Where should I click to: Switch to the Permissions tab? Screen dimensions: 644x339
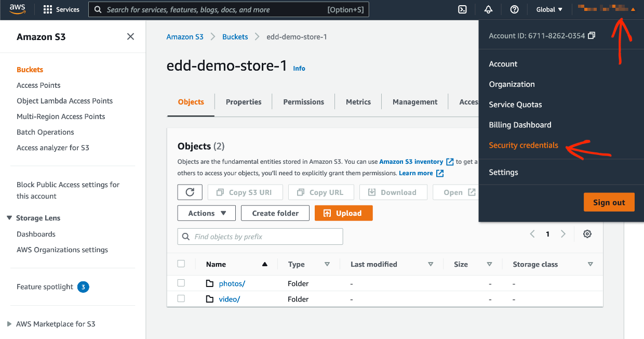click(303, 101)
